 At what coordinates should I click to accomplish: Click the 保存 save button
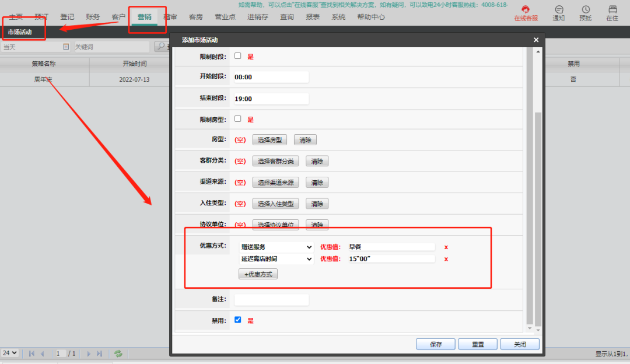pos(436,344)
